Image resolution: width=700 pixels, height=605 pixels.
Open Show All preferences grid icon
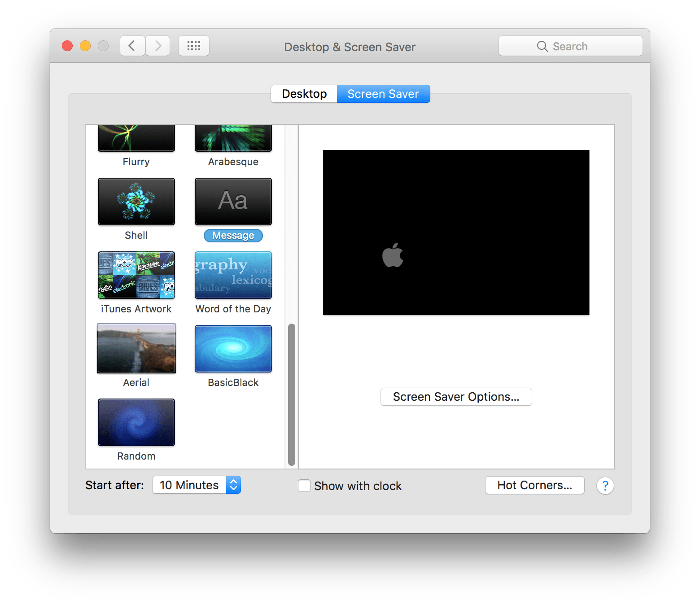(194, 45)
